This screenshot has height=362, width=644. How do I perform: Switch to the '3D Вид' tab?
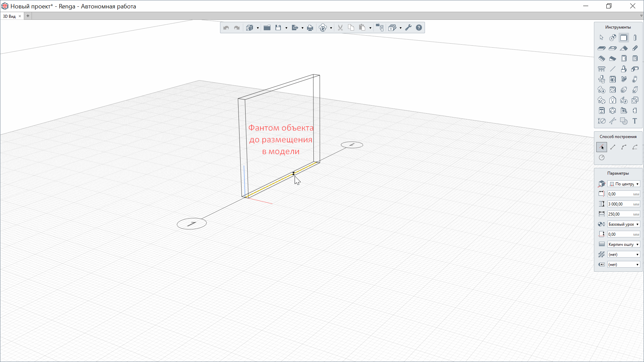point(9,16)
